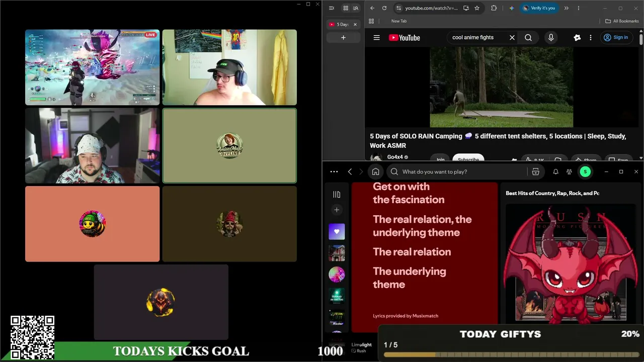The image size is (644, 362).
Task: Reload the YouTube page
Action: point(384,8)
